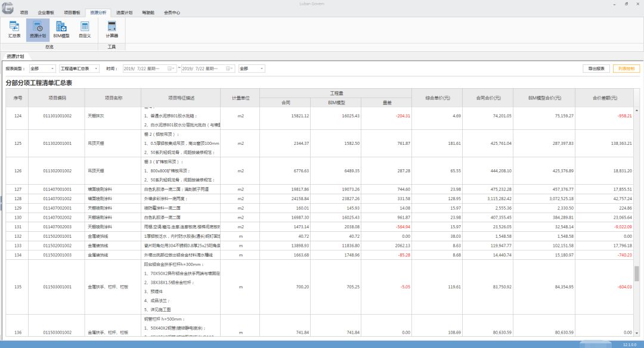Click the orange 列表控制 button
644x348 pixels.
click(626, 69)
